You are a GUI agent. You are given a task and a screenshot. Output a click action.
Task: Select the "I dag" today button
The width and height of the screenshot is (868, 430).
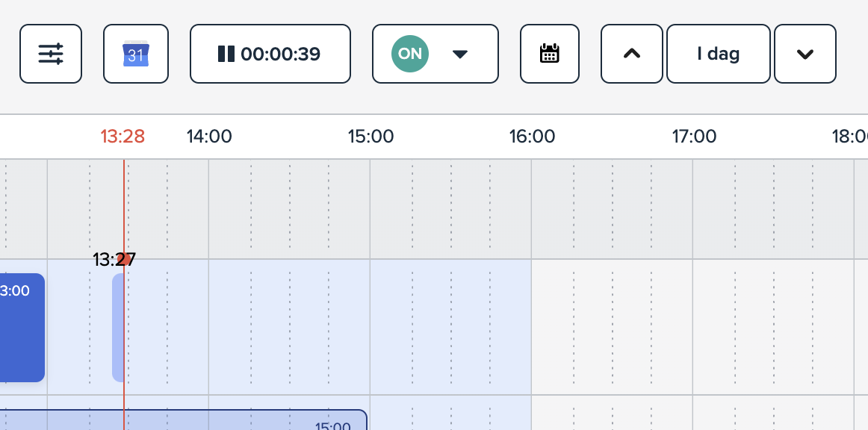(x=718, y=54)
